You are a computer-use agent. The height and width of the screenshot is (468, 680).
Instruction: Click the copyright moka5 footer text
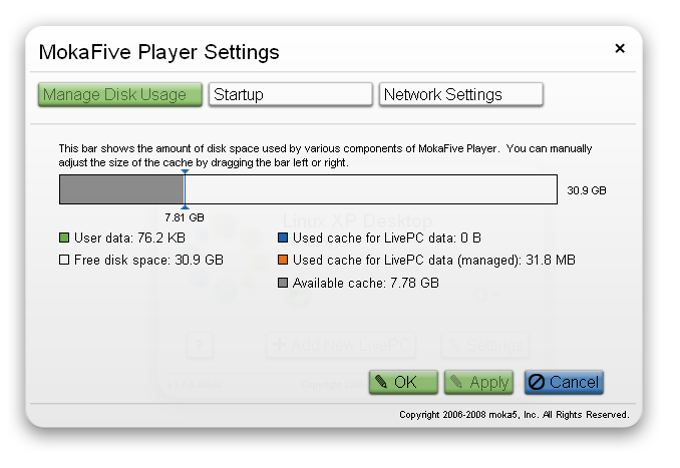pyautogui.click(x=514, y=415)
